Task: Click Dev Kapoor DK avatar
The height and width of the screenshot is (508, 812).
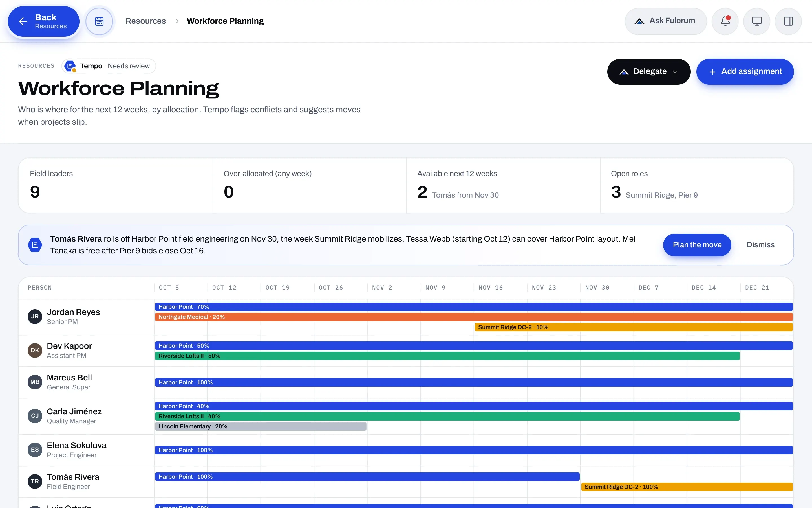Action: [x=35, y=351]
